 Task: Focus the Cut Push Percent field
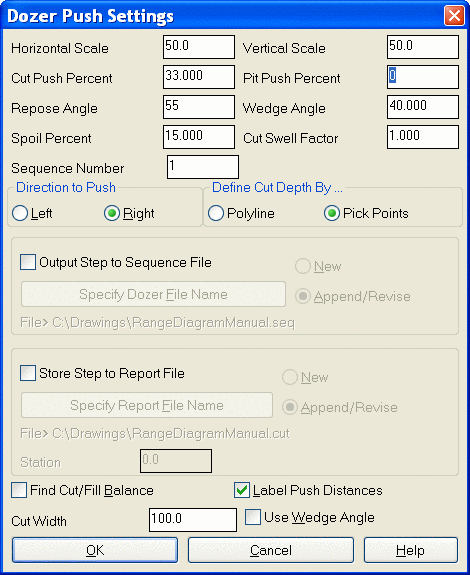coord(199,77)
